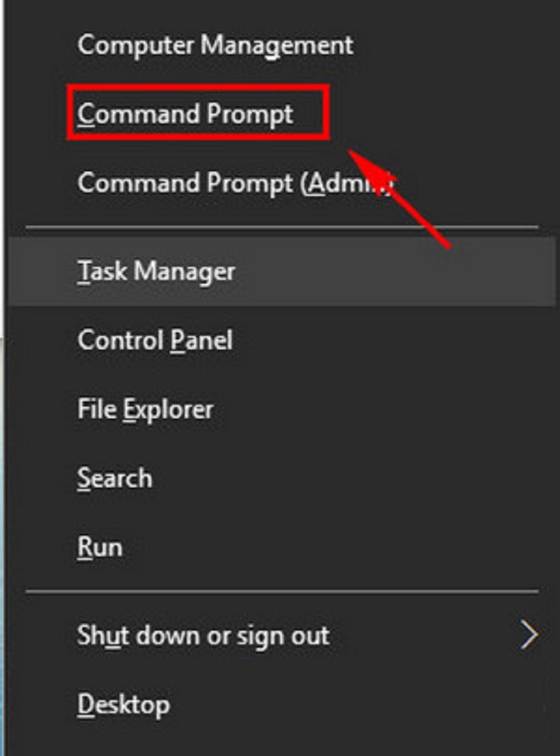Select the Search menu entry
Image resolution: width=560 pixels, height=756 pixels.
click(115, 479)
